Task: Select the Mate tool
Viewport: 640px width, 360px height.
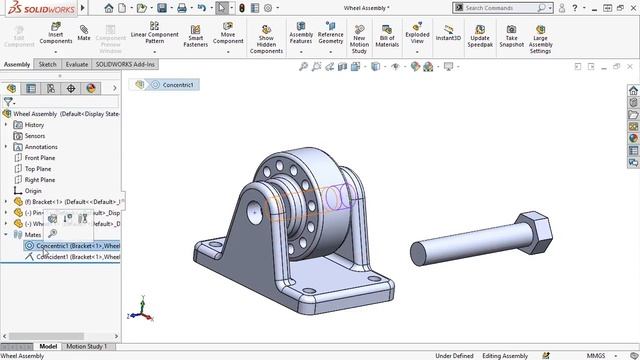Action: (84, 33)
